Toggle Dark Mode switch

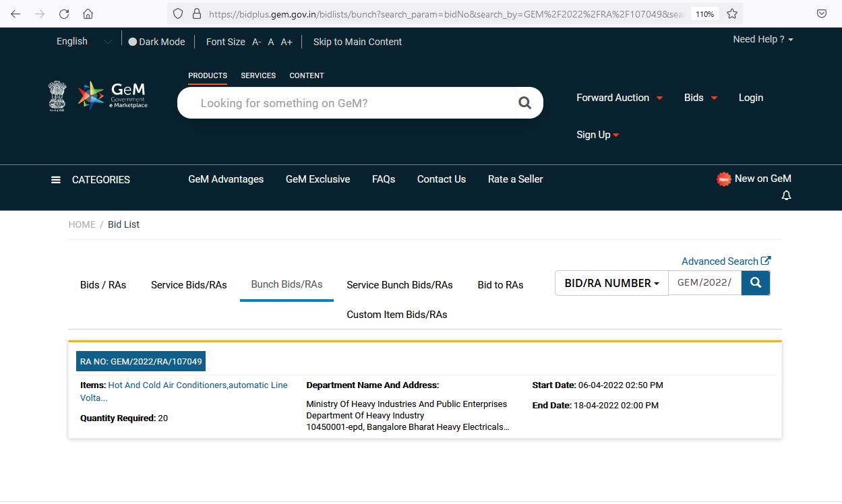[x=132, y=42]
